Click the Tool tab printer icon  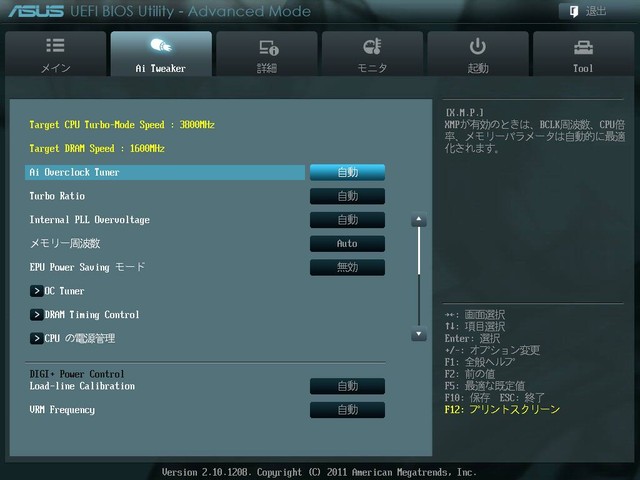(583, 47)
